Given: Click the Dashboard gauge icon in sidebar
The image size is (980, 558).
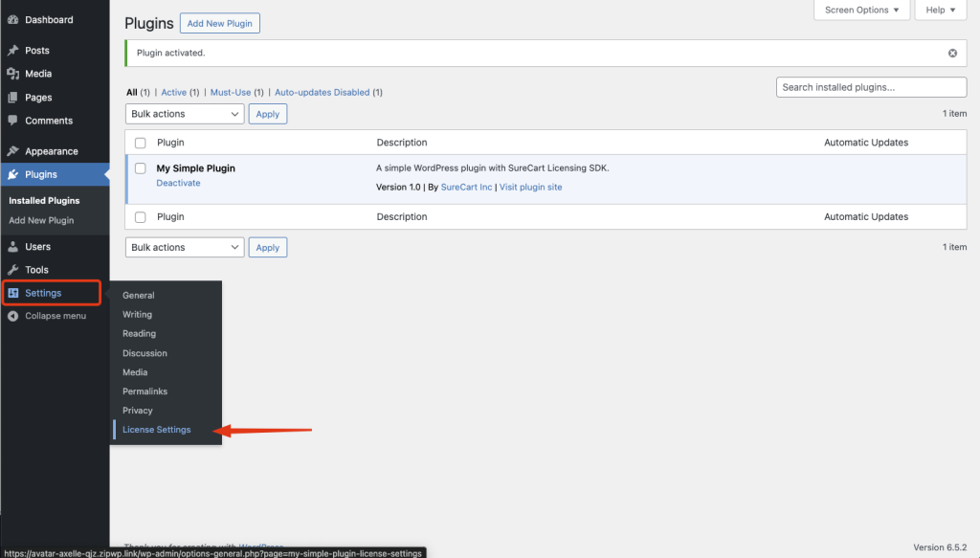Looking at the screenshot, I should pos(12,19).
